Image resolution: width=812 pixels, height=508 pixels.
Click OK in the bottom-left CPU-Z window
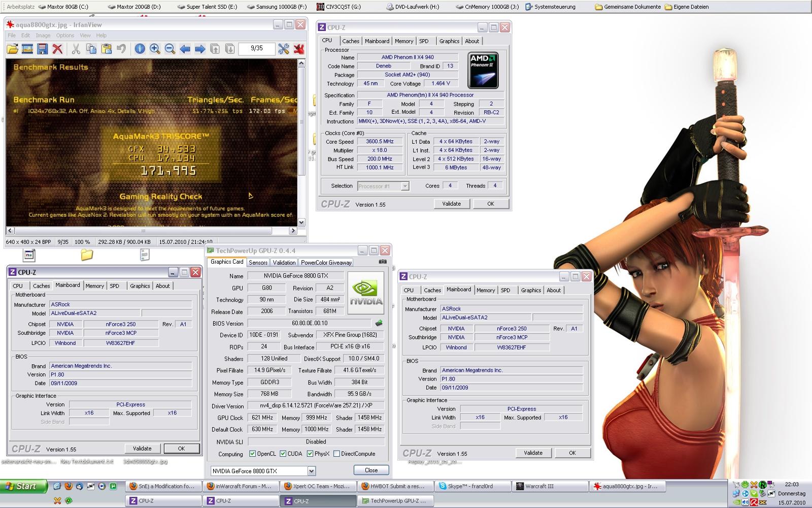[181, 449]
